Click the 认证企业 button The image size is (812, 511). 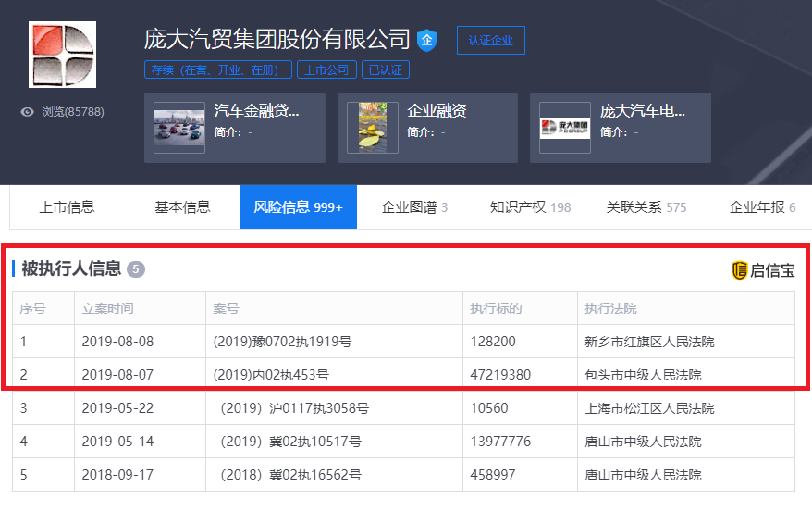point(490,40)
